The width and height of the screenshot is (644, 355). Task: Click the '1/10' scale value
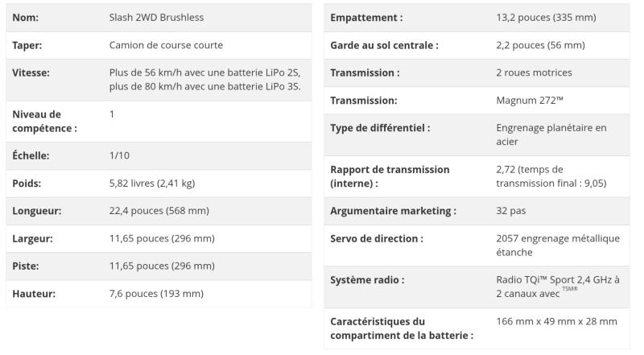point(119,155)
